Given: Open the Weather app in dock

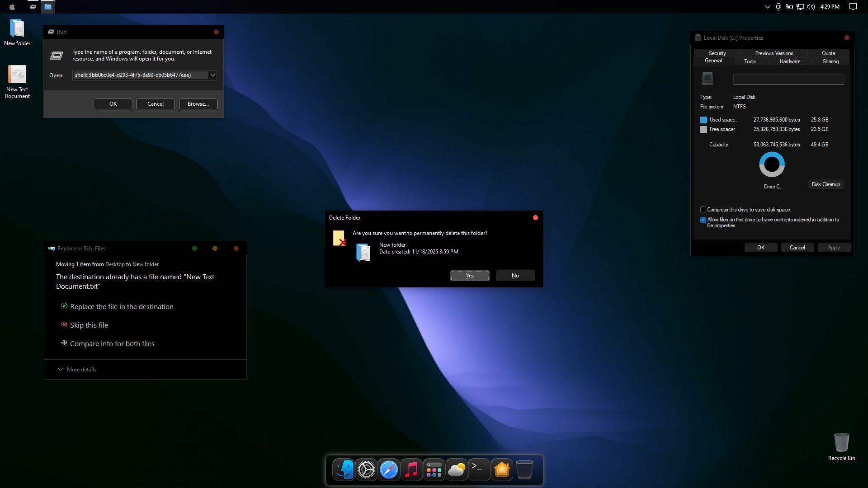Looking at the screenshot, I should pyautogui.click(x=457, y=470).
